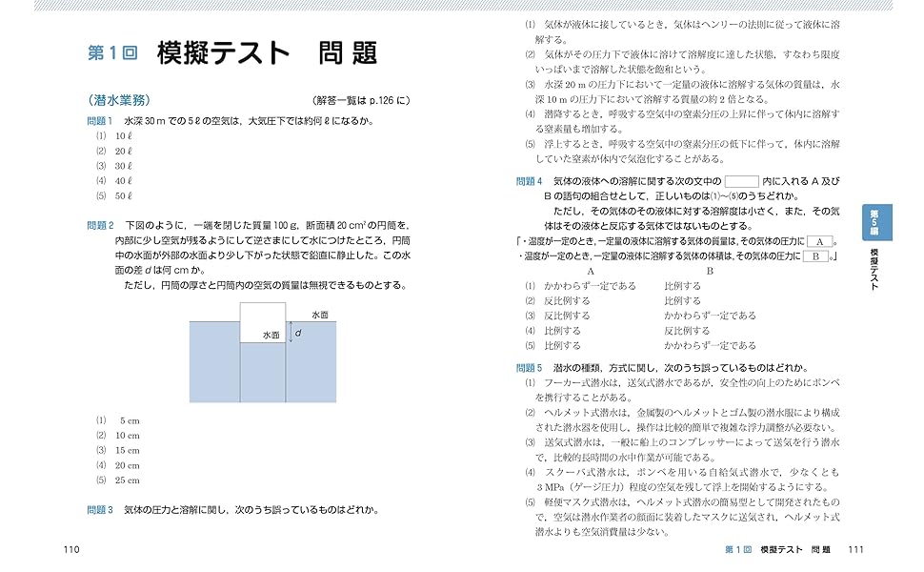Choose answer option '10 cm'

(128, 436)
